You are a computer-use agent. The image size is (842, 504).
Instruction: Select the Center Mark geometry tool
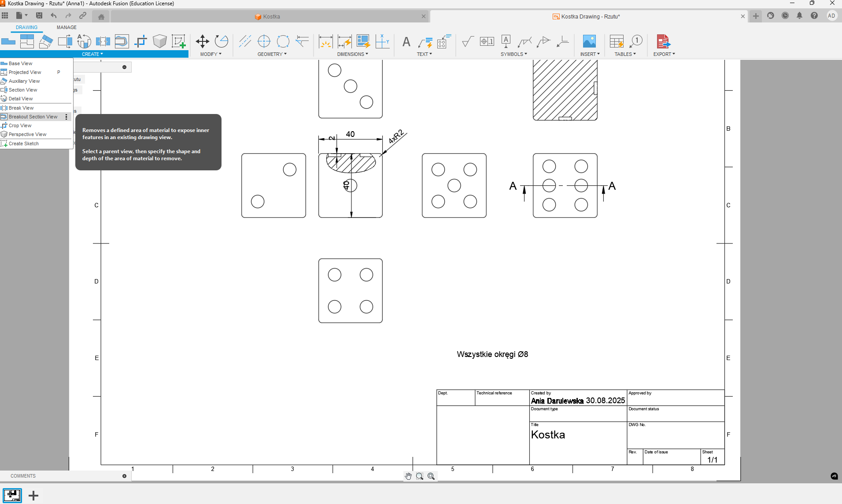[264, 42]
